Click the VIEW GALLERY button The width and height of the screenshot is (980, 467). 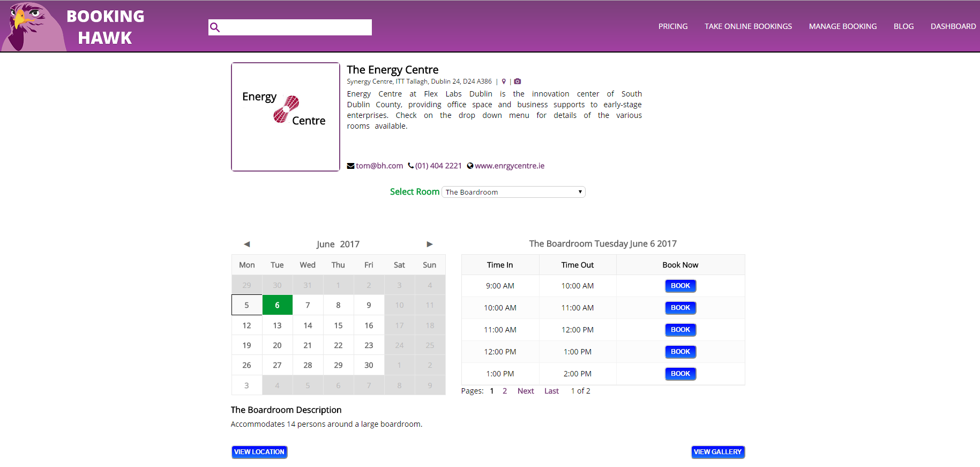[718, 452]
